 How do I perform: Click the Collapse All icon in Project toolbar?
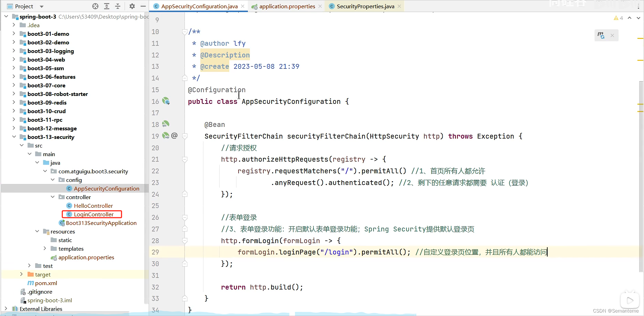pyautogui.click(x=118, y=6)
